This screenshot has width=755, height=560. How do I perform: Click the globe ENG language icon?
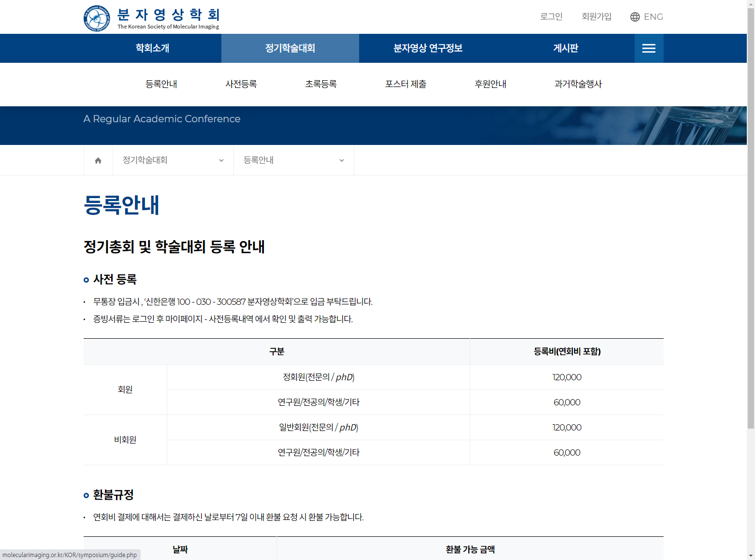pyautogui.click(x=635, y=17)
